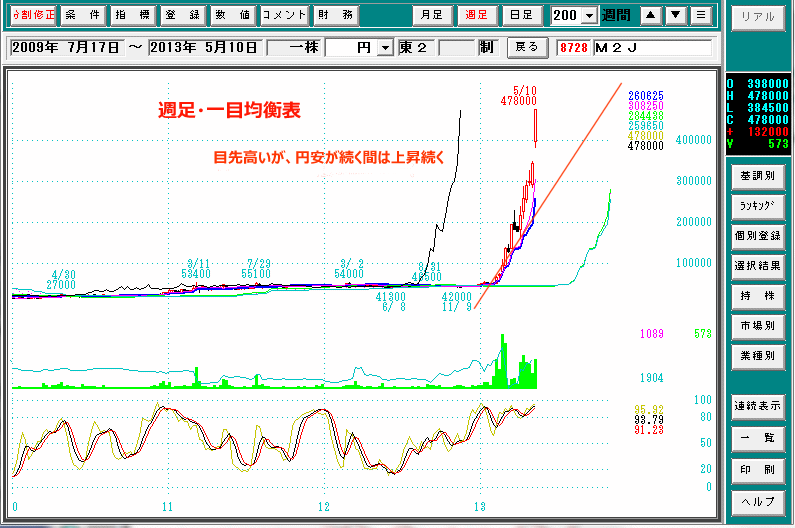
Task: Click the 7/29 55100 price label
Action: coord(256,269)
